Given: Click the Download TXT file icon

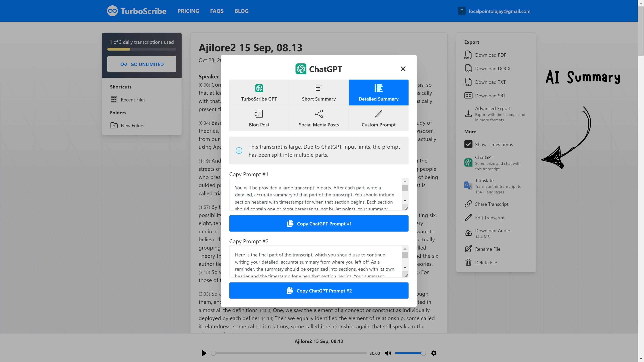Looking at the screenshot, I should pyautogui.click(x=468, y=82).
